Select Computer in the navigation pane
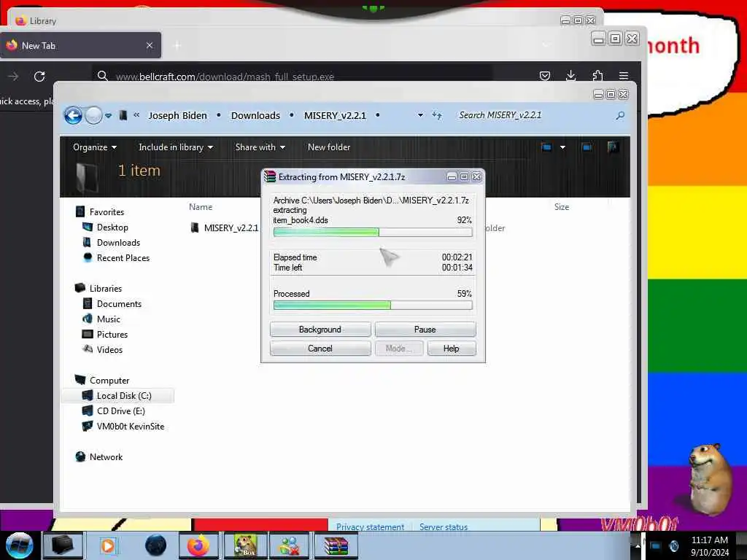Viewport: 747px width, 560px height. 109,381
